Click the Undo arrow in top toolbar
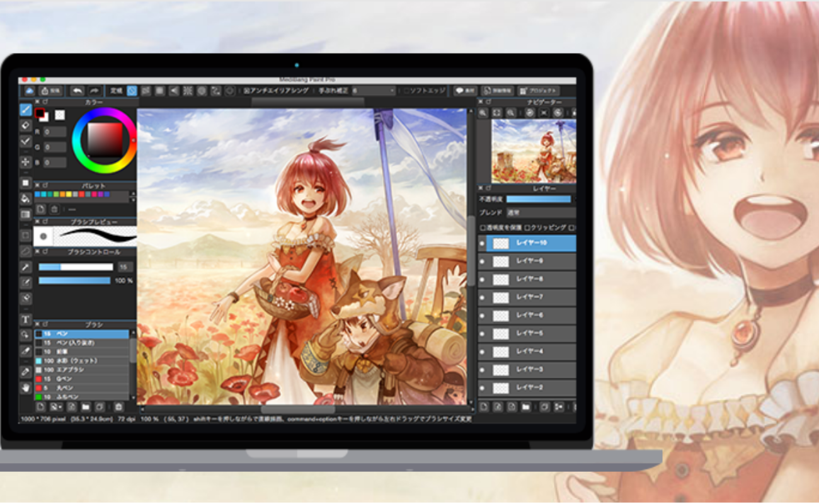 tap(77, 91)
